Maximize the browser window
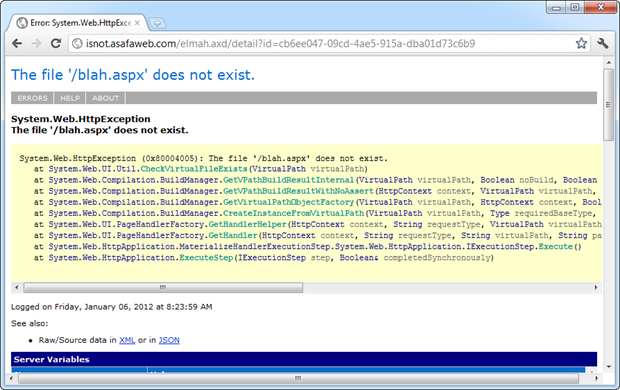The image size is (620, 390). coord(575,8)
